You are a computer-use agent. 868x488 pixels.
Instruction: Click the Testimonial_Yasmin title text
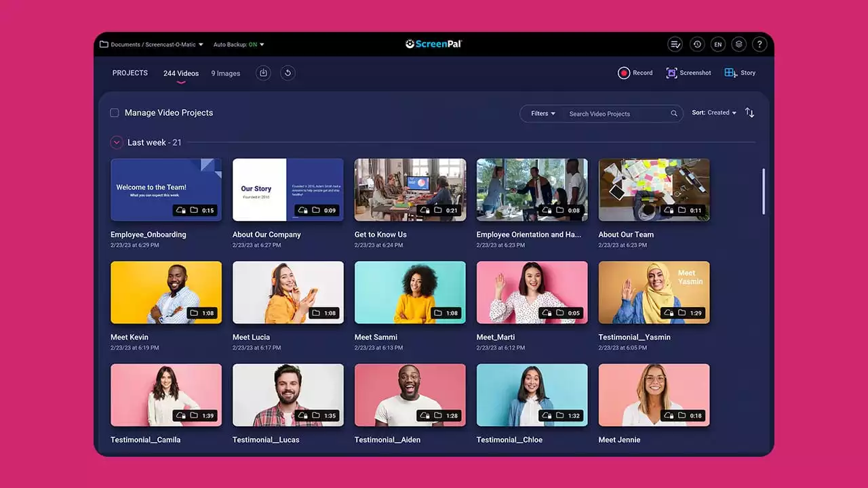click(x=634, y=337)
